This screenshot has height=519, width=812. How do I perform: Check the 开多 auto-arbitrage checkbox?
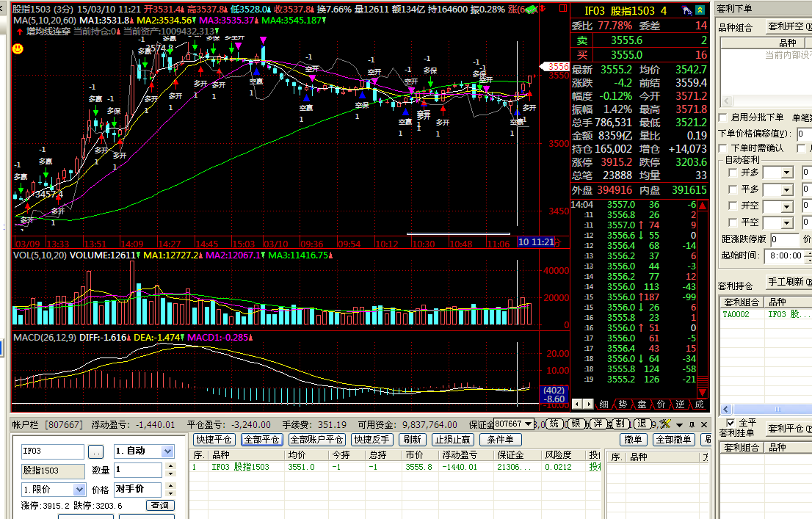coord(733,173)
